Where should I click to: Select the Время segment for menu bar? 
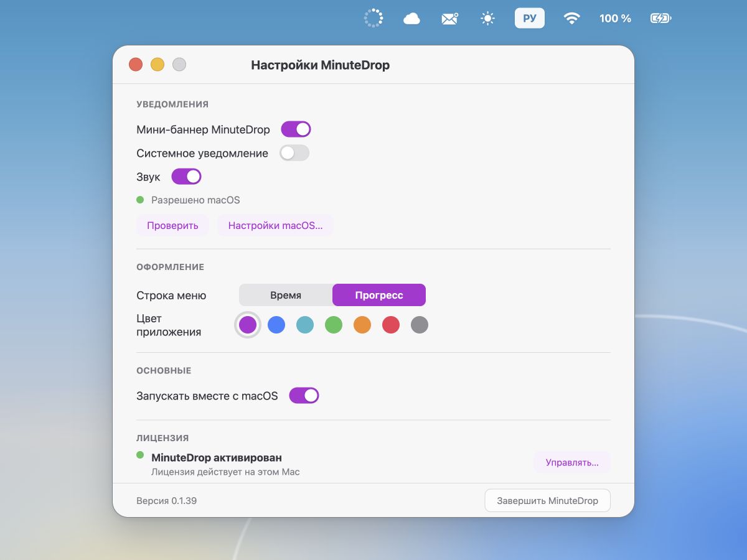point(286,296)
